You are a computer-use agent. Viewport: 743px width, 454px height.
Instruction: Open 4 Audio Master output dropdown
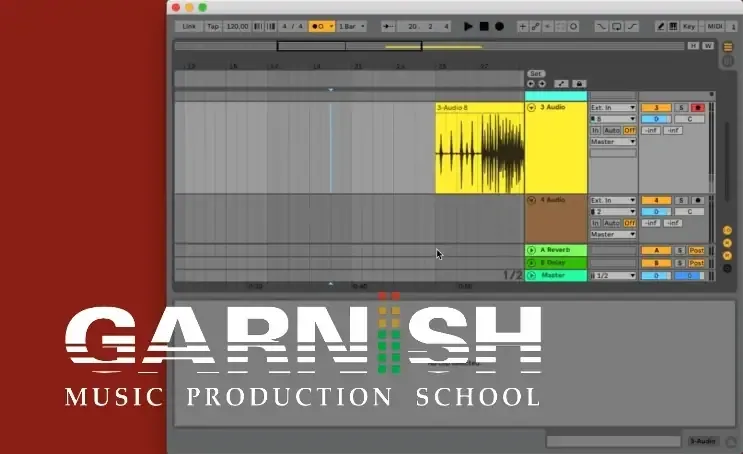pos(613,235)
